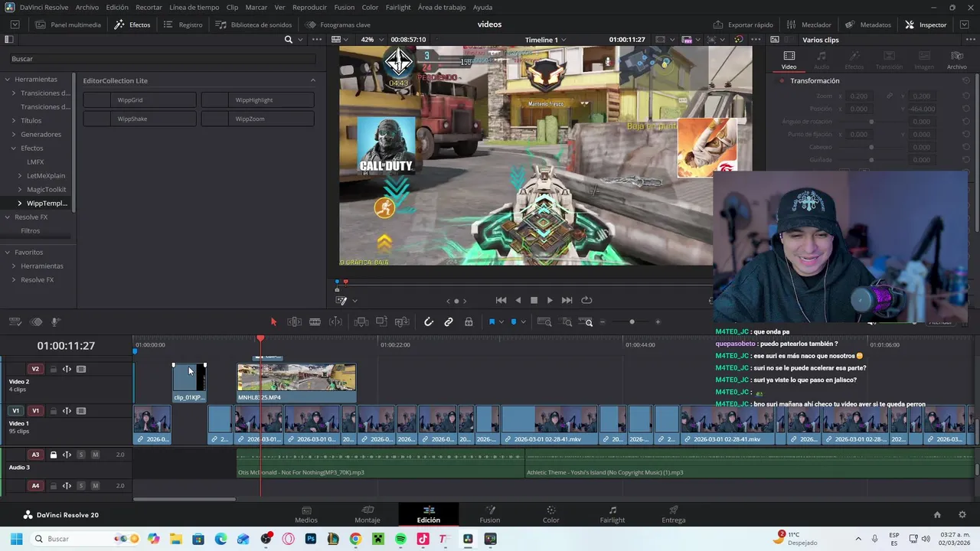Zoom out timeline with minus button
The height and width of the screenshot is (551, 980).
[603, 322]
